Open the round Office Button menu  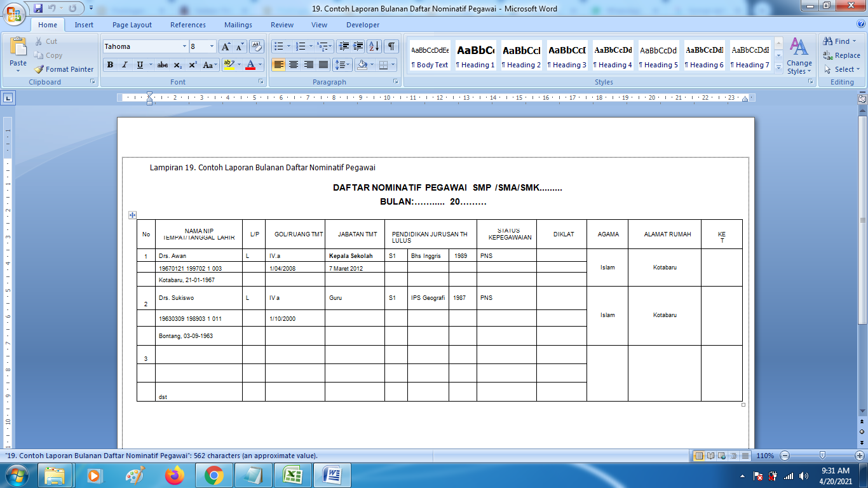coord(14,13)
